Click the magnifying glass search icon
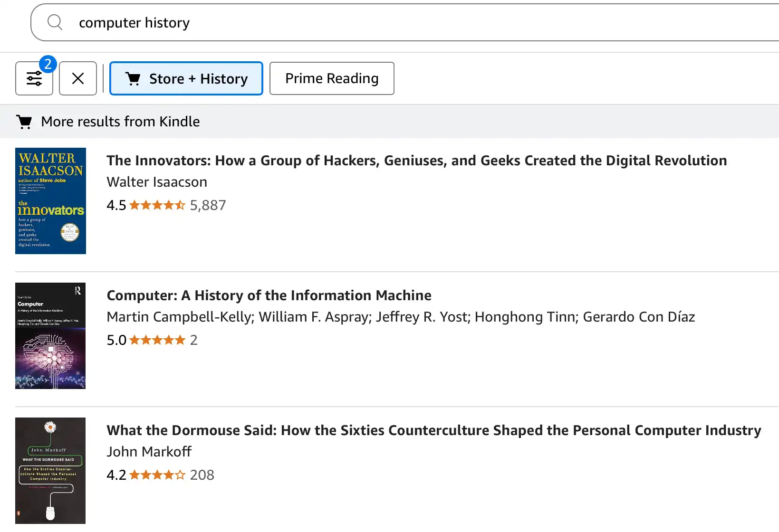 pos(55,22)
